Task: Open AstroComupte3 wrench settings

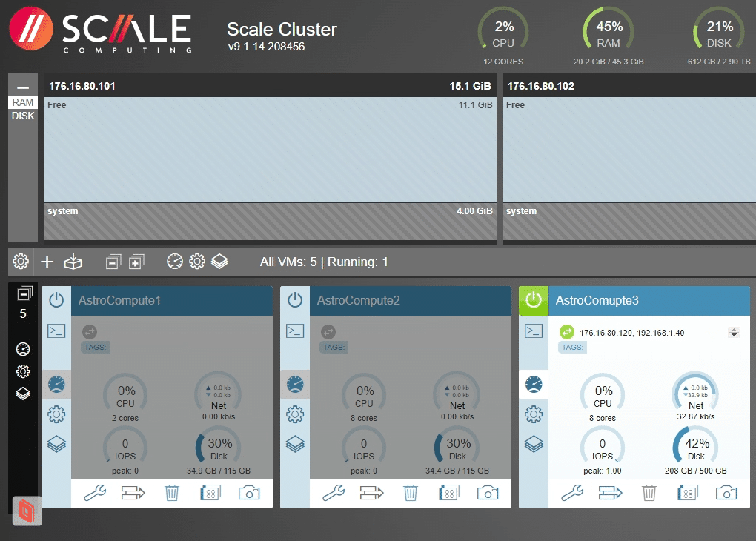Action: click(572, 494)
